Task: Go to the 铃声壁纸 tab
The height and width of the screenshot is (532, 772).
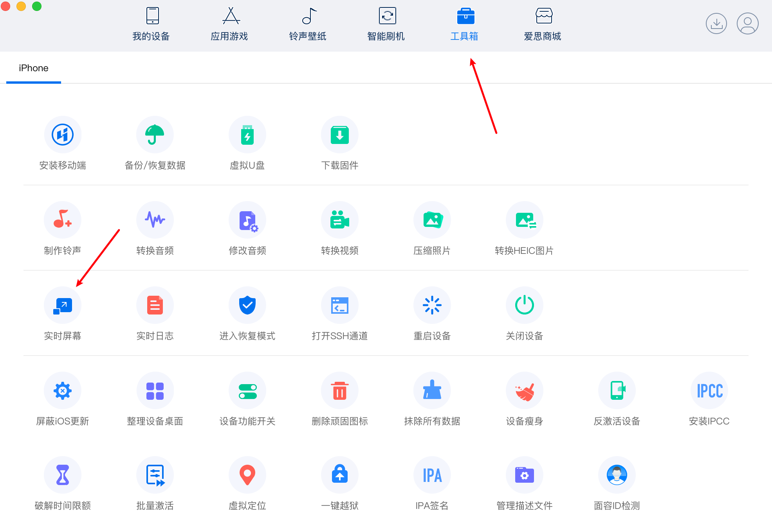Action: (308, 24)
